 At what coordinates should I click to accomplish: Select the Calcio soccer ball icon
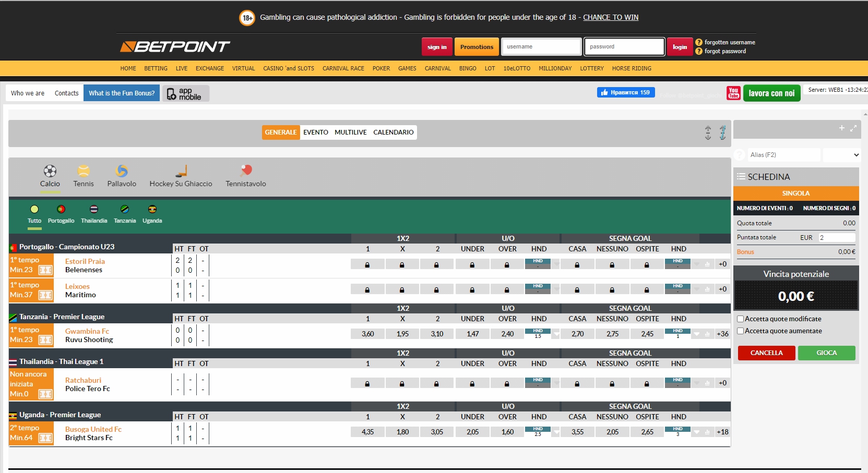(x=50, y=171)
